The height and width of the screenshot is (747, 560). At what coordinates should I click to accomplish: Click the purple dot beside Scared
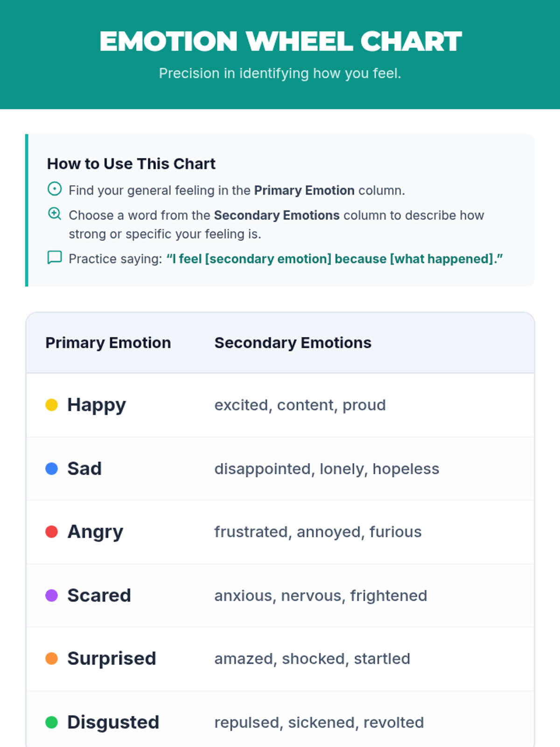click(51, 595)
